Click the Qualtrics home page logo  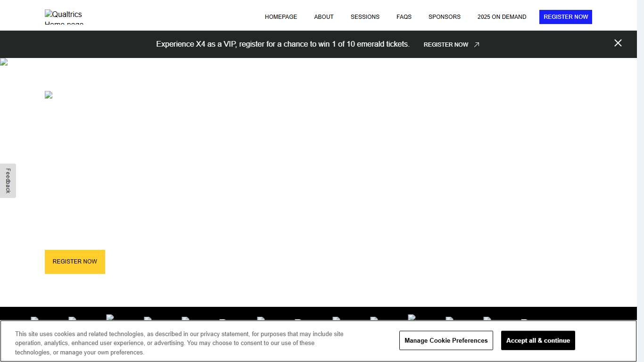(x=64, y=17)
